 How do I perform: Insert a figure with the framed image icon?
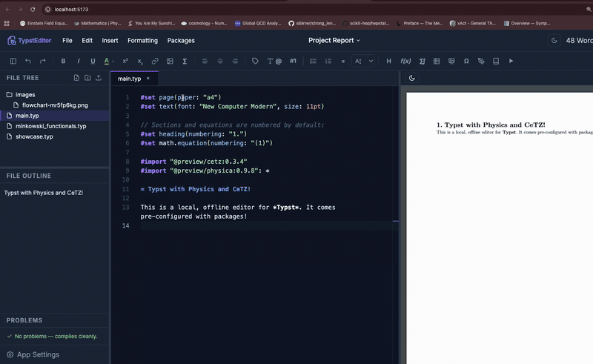[x=451, y=61]
